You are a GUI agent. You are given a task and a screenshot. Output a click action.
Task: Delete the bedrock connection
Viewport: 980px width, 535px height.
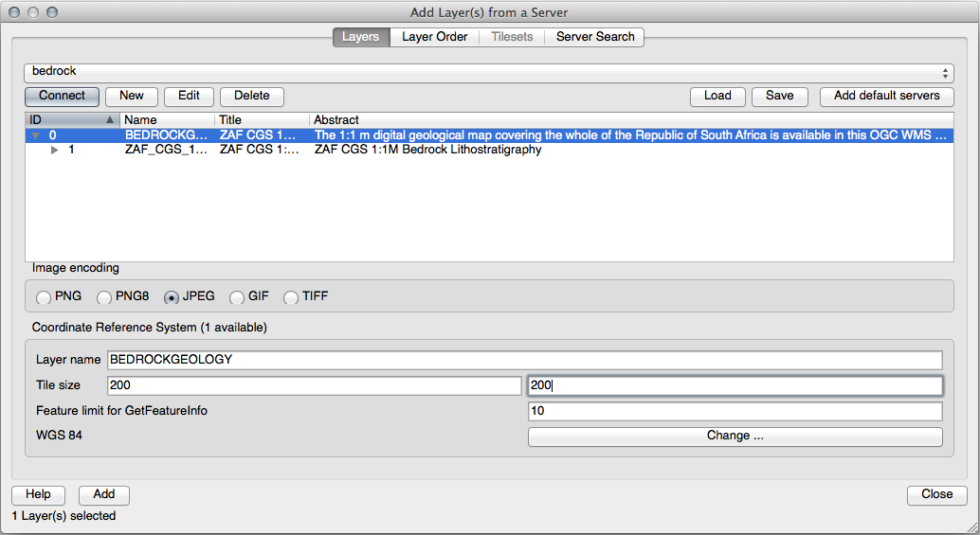tap(252, 96)
